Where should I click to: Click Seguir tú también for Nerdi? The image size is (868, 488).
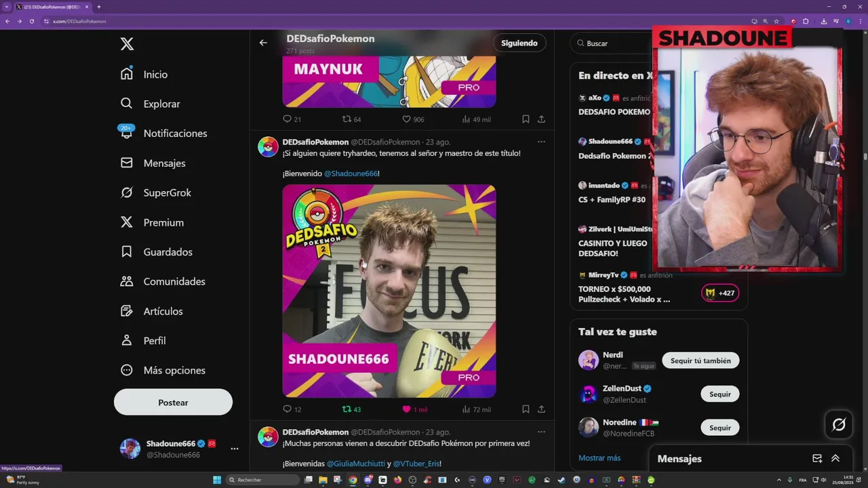click(701, 361)
